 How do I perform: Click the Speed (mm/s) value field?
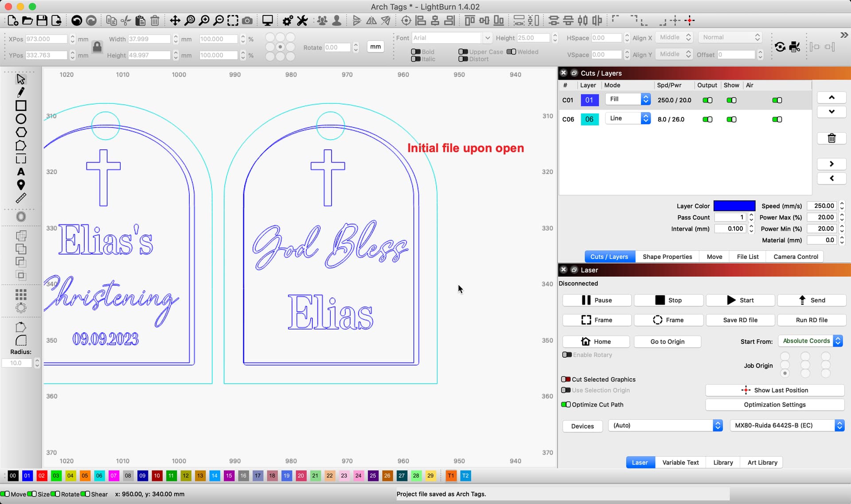[822, 206]
